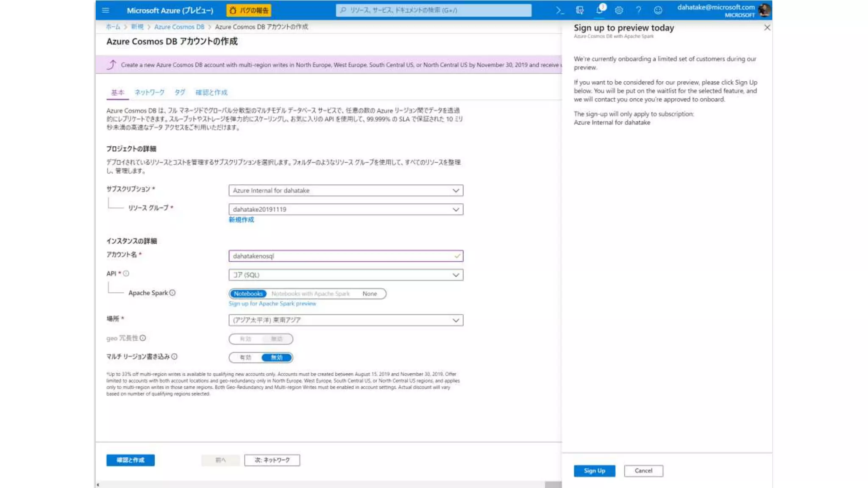Open the API dropdown コア (SQL)
This screenshot has height=488, width=868.
click(x=346, y=275)
